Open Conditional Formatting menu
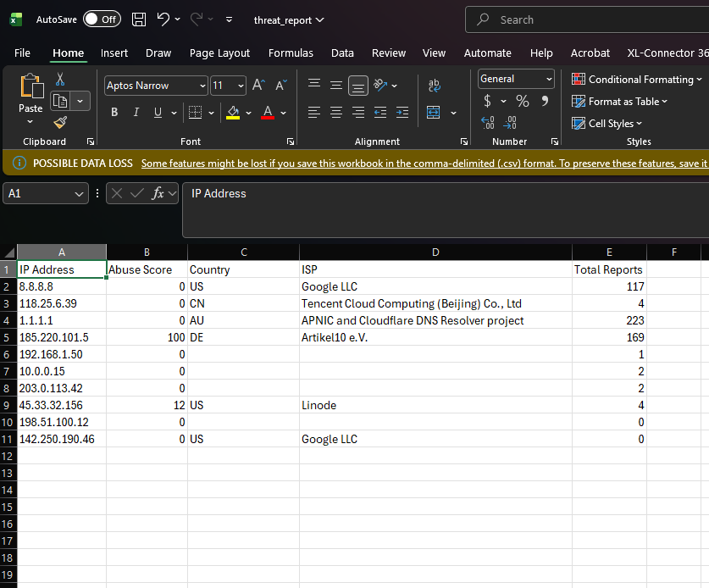 pyautogui.click(x=637, y=79)
